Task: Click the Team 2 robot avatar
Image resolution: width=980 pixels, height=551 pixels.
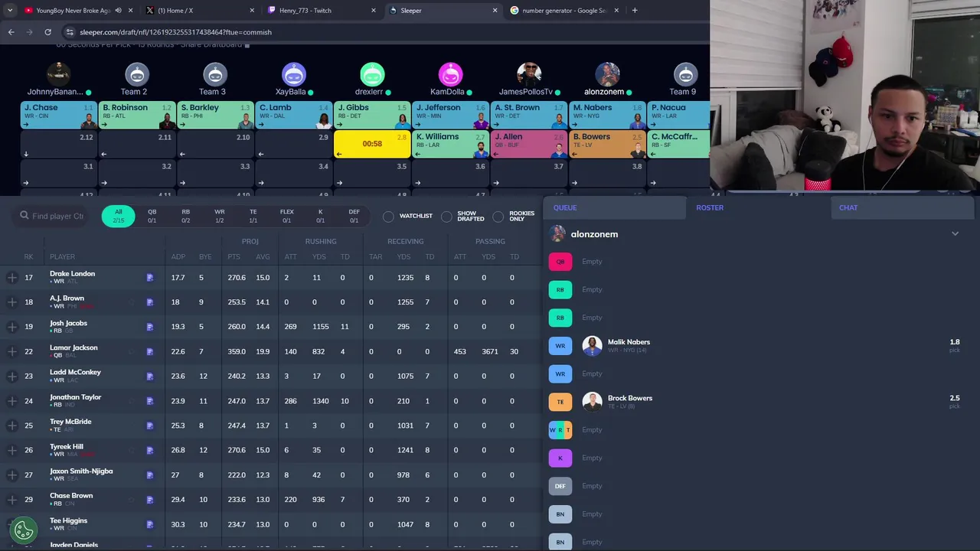Action: coord(137,74)
